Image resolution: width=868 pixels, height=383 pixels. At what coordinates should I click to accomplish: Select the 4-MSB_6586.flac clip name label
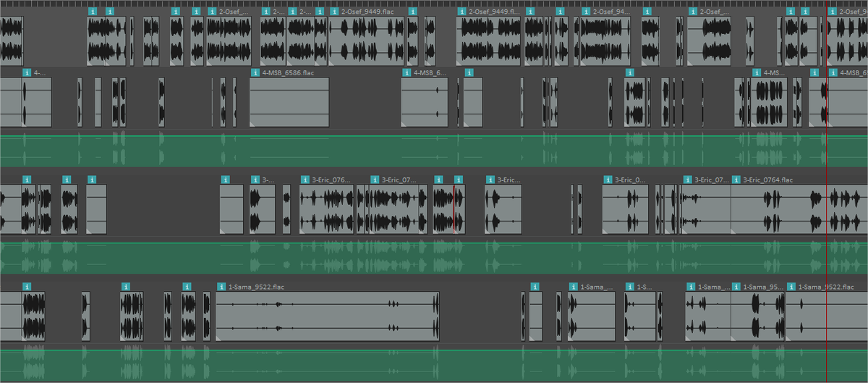tap(288, 72)
